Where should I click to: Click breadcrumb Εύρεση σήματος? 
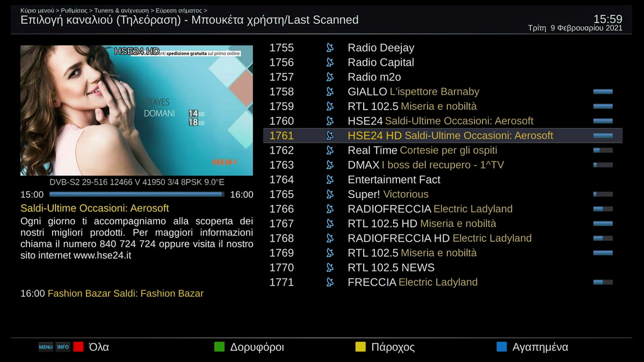coord(179,11)
